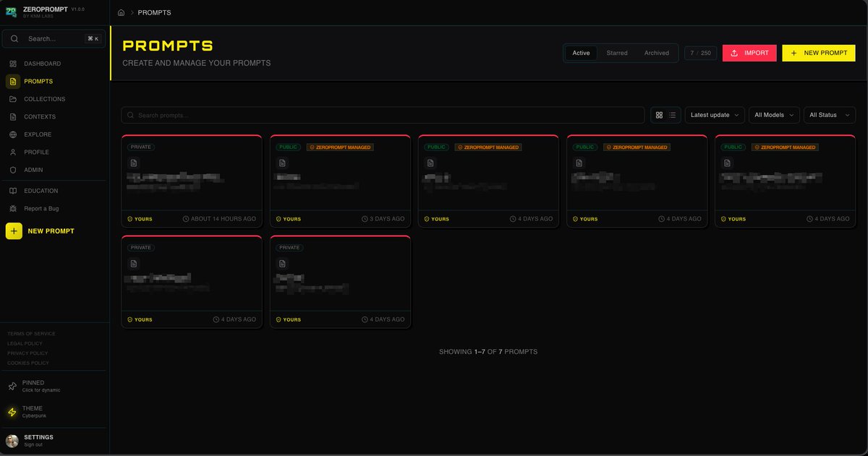Click the Prompts sidebar icon
Viewport: 868px width, 456px height.
(x=13, y=82)
